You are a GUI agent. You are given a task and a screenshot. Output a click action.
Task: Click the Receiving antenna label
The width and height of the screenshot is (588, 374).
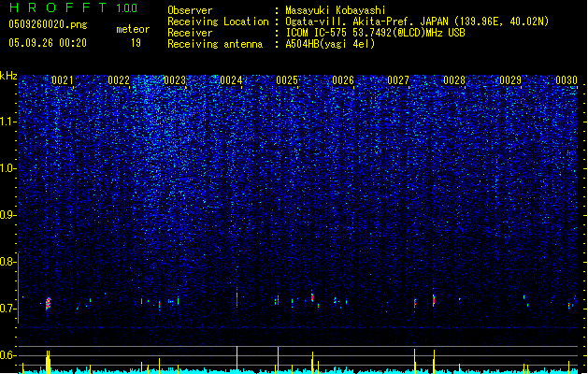coord(215,44)
